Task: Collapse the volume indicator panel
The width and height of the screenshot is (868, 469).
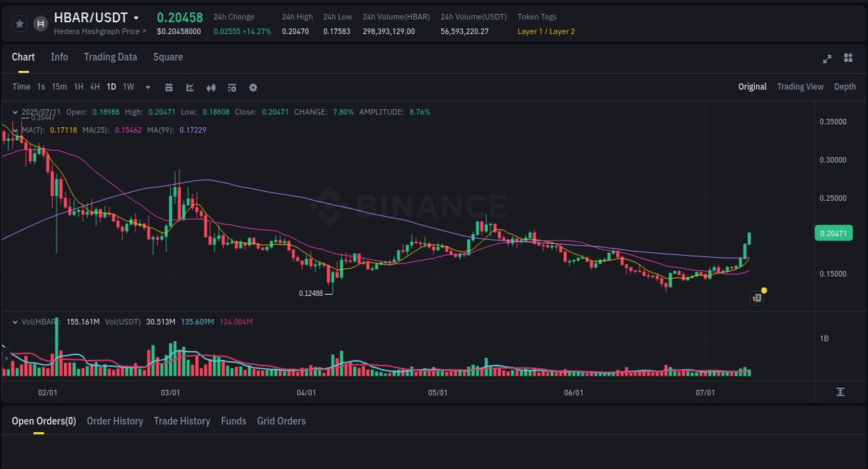Action: 15,322
